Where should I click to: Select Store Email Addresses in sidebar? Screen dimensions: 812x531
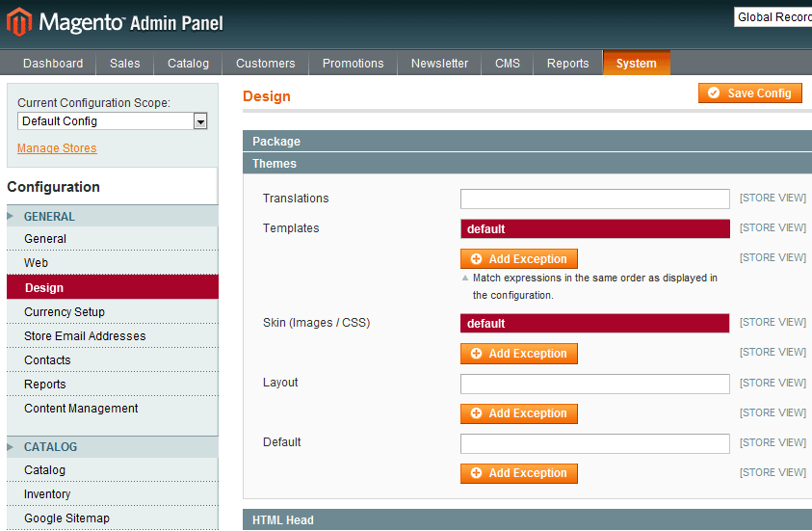113,335
